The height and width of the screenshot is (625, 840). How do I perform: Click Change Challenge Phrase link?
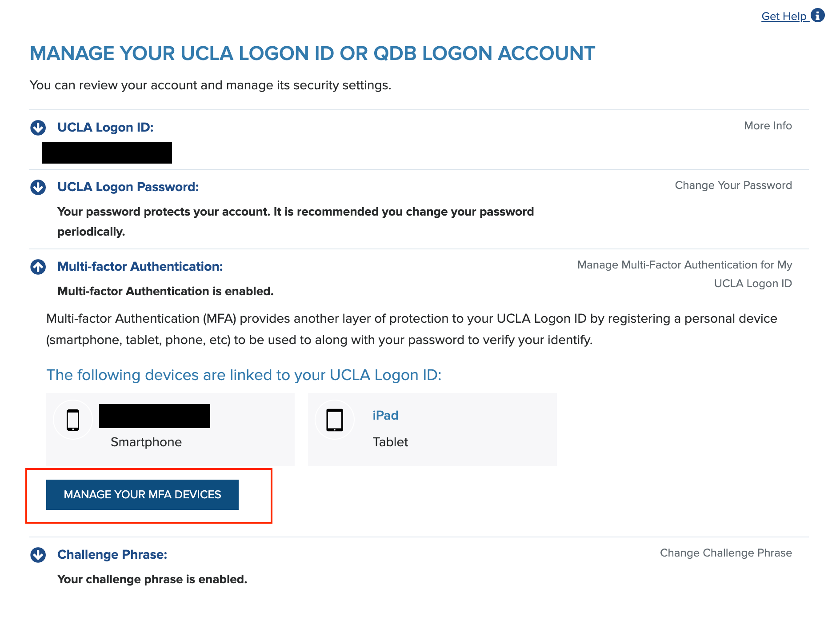click(x=726, y=553)
